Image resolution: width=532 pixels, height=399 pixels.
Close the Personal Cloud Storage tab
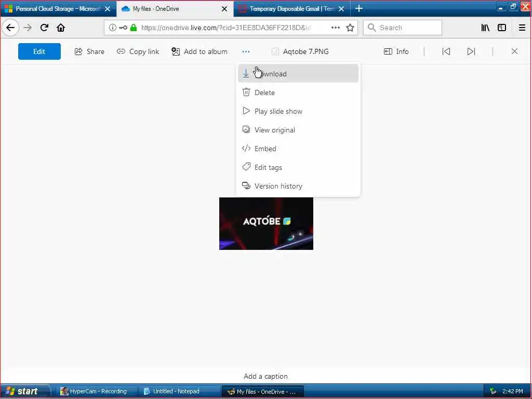[x=108, y=9]
